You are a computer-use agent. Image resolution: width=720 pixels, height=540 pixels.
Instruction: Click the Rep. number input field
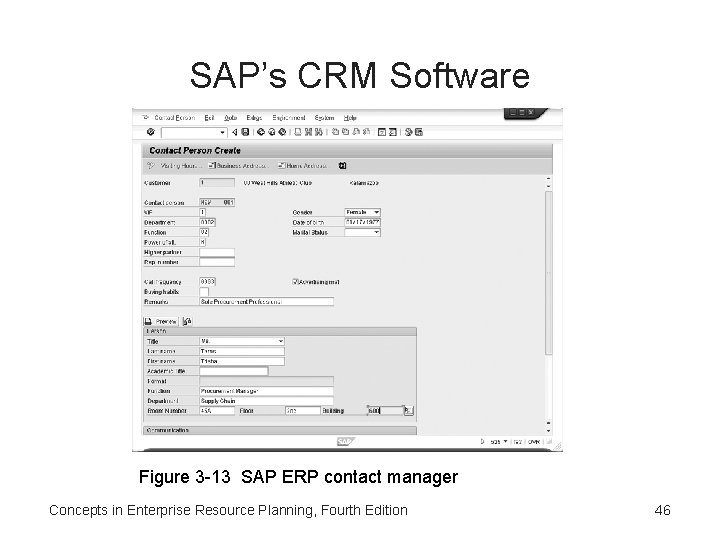(217, 262)
